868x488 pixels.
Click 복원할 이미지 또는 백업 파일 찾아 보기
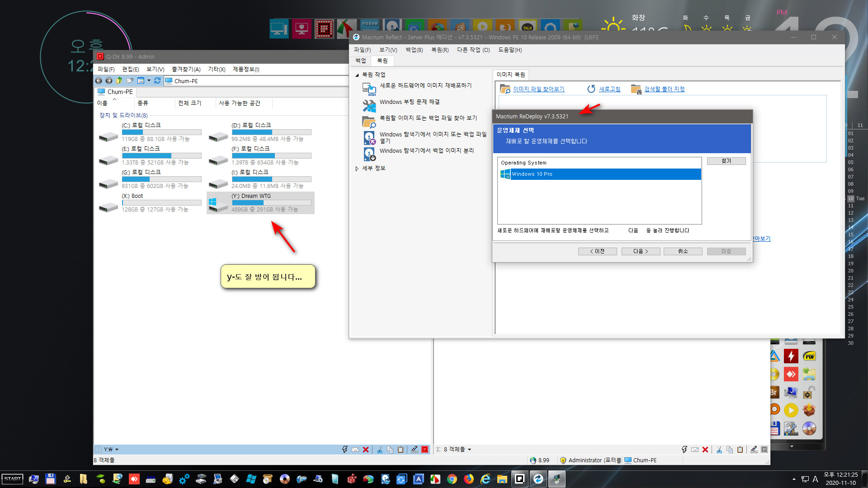click(x=428, y=118)
